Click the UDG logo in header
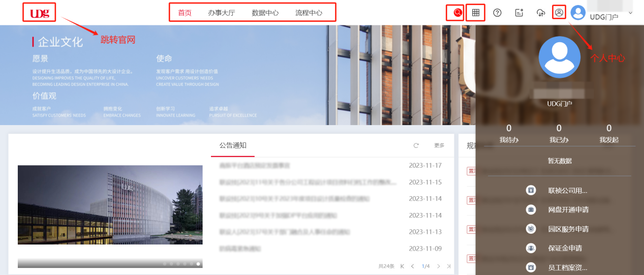This screenshot has width=644, height=275. pyautogui.click(x=40, y=13)
